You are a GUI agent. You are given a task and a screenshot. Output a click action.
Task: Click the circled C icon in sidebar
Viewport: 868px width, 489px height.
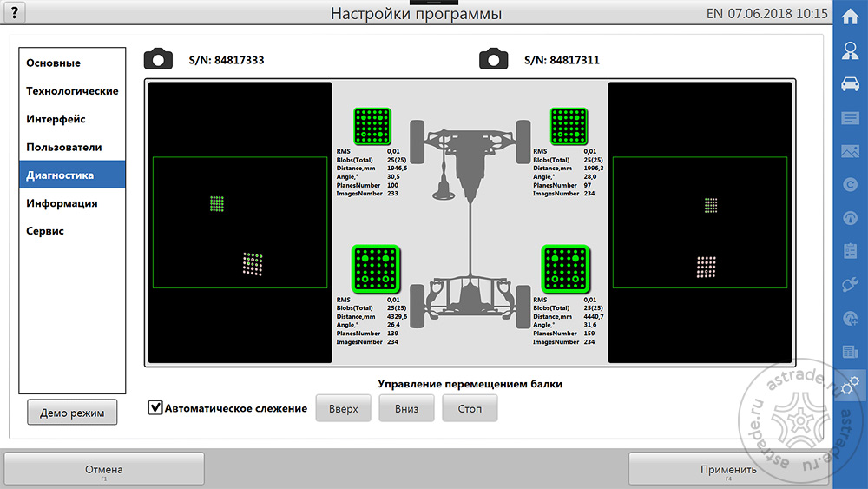click(x=851, y=184)
